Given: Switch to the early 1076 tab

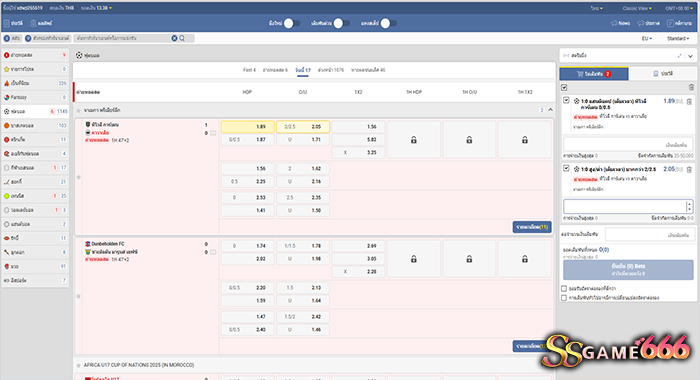Looking at the screenshot, I should (331, 70).
